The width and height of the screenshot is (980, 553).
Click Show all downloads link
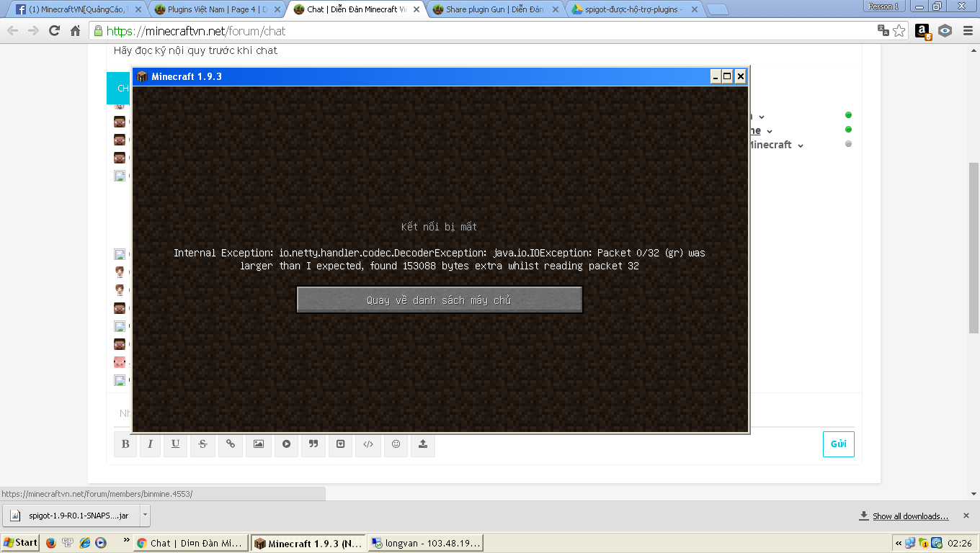pyautogui.click(x=910, y=516)
